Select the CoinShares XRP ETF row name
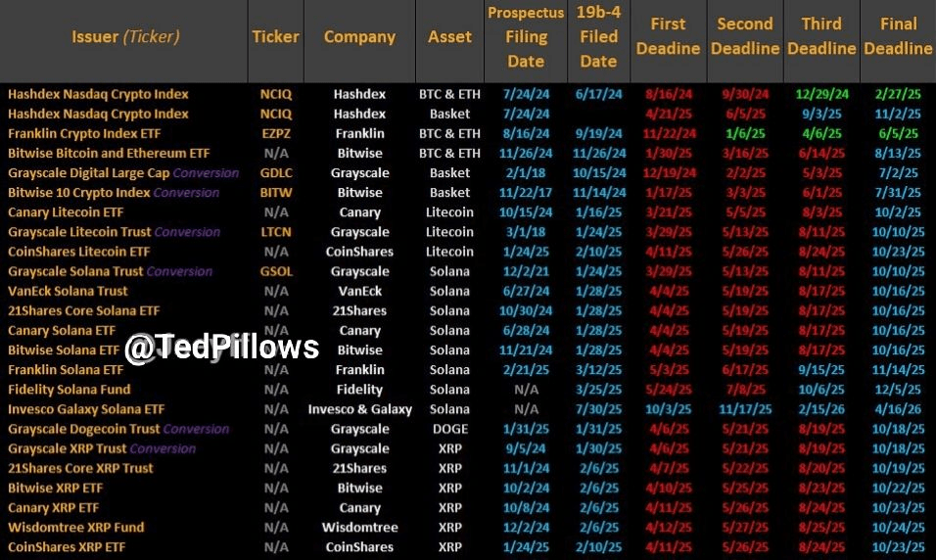The height and width of the screenshot is (560, 936). pos(67,547)
